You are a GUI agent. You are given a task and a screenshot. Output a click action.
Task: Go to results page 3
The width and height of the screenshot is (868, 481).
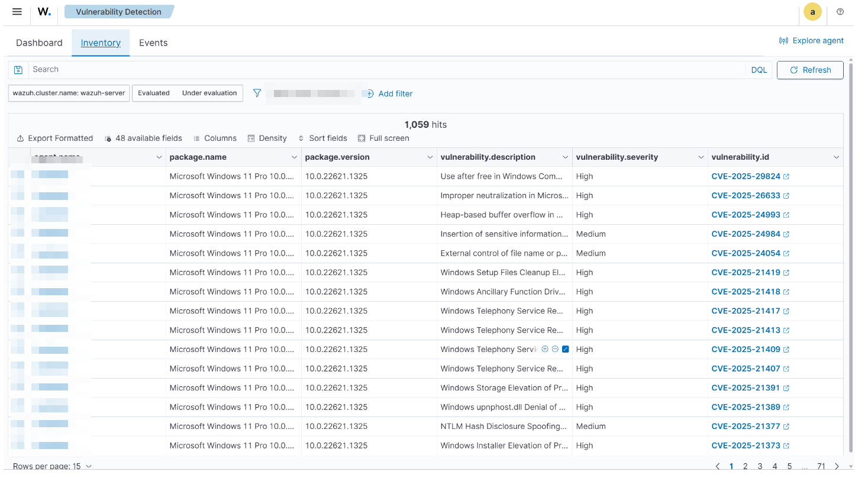(x=760, y=466)
